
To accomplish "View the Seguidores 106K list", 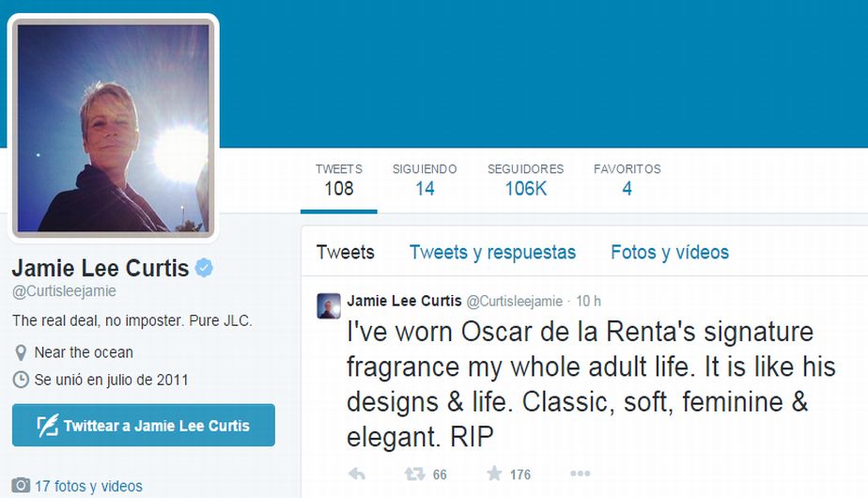I will click(525, 180).
